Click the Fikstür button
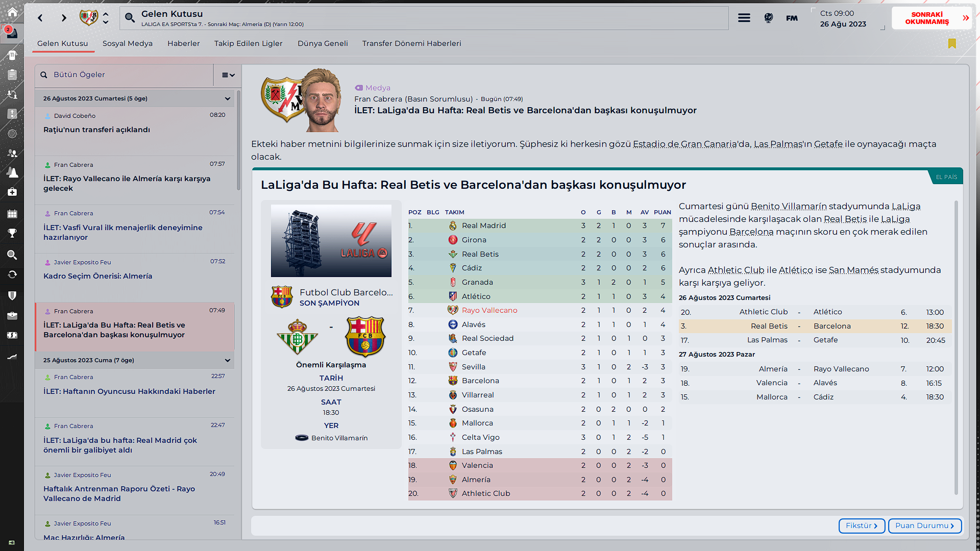980x551 pixels. (x=862, y=526)
